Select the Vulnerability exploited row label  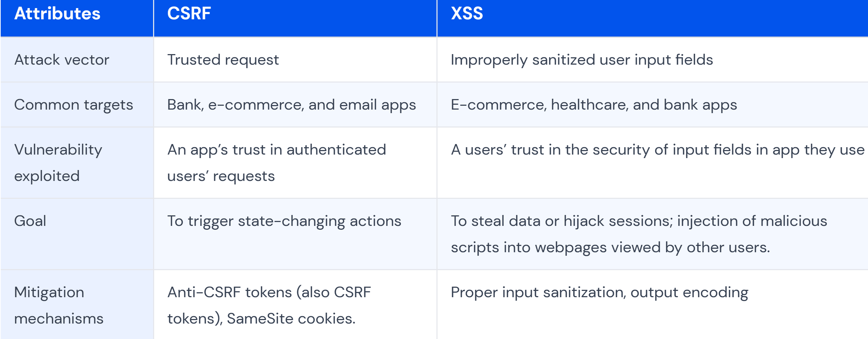pyautogui.click(x=58, y=163)
